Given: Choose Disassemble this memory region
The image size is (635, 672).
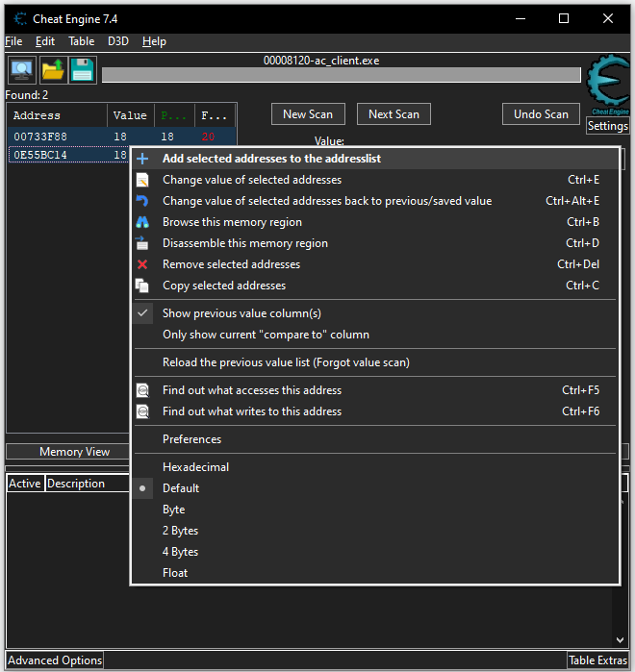Looking at the screenshot, I should point(375,243).
